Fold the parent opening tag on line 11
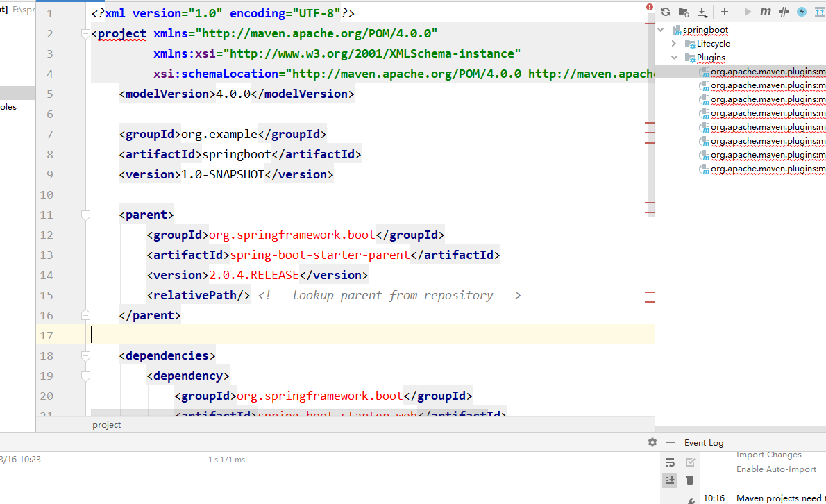Image resolution: width=826 pixels, height=504 pixels. click(85, 215)
